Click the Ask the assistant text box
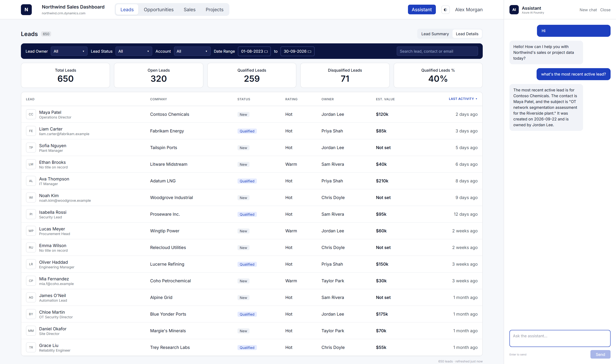 tap(560, 338)
